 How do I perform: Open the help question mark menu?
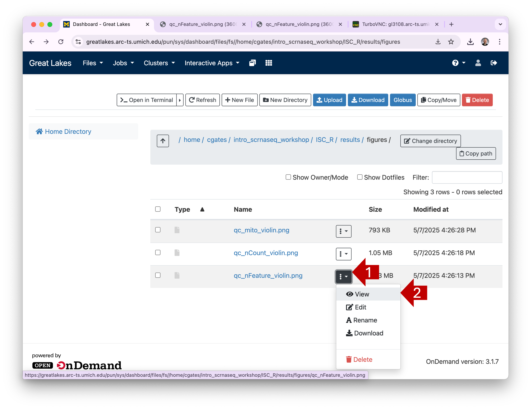tap(458, 63)
